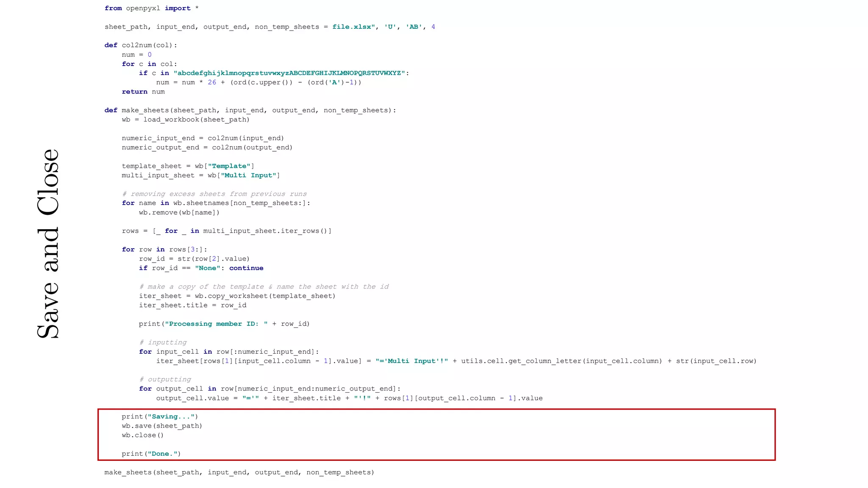Click the 'def col2num(col):' definition line
The image size is (868, 488).
coord(141,45)
